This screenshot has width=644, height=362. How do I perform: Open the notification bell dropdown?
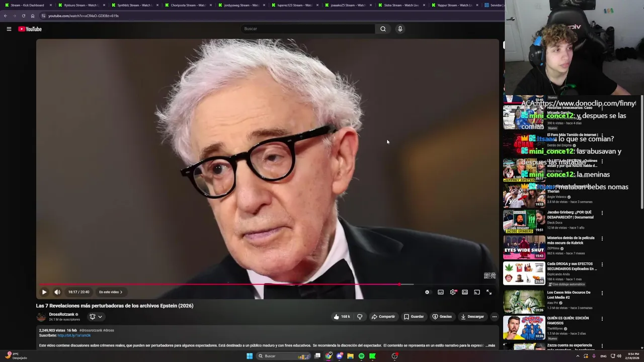point(96,317)
